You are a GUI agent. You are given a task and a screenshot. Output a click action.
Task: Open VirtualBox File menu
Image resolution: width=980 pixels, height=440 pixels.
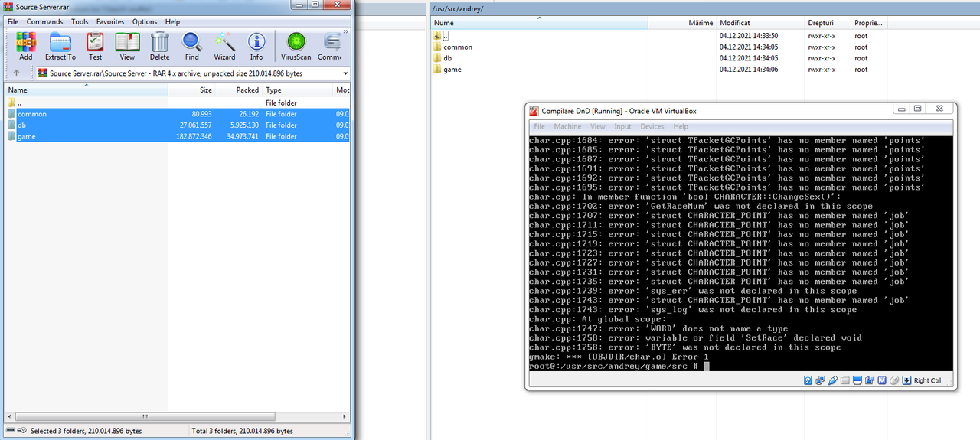[539, 126]
